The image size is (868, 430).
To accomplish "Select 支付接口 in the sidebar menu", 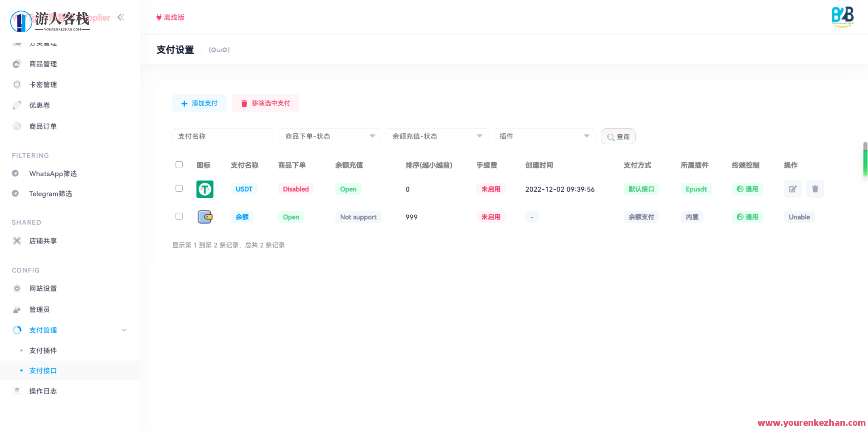I will point(43,370).
